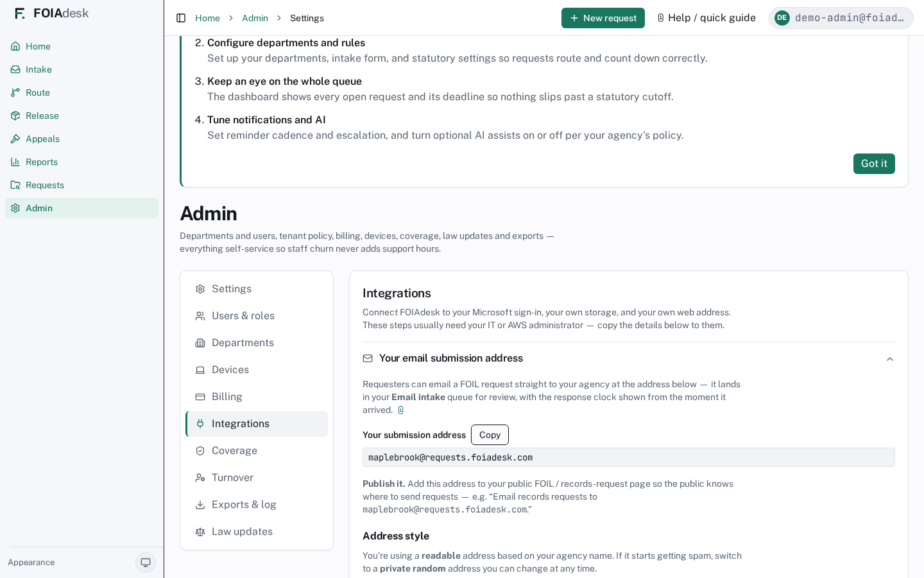
Task: Click the 'Your email submission address' heading
Action: pos(451,358)
